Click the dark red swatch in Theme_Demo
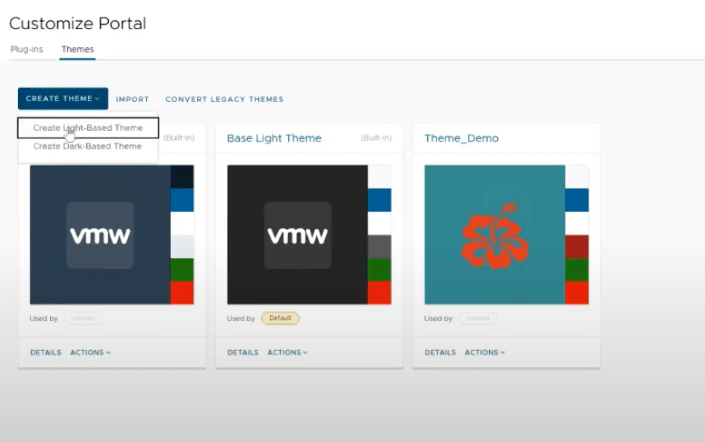The image size is (705, 442). (577, 246)
